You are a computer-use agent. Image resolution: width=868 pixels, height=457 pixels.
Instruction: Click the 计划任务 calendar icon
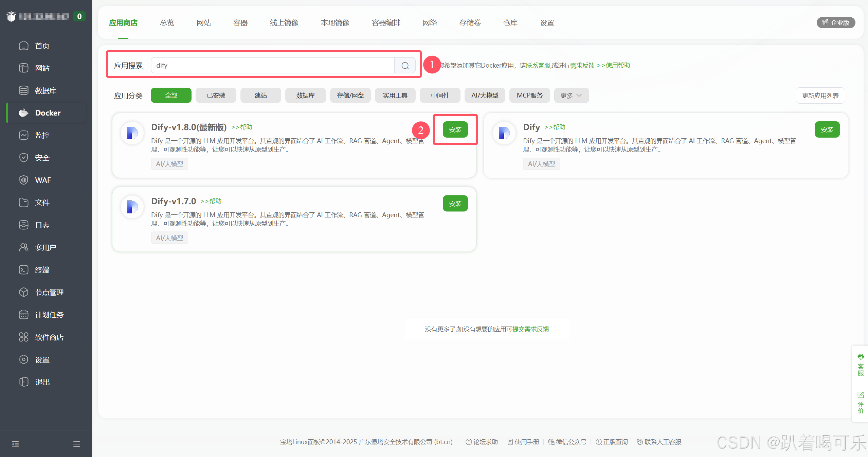[x=23, y=315]
